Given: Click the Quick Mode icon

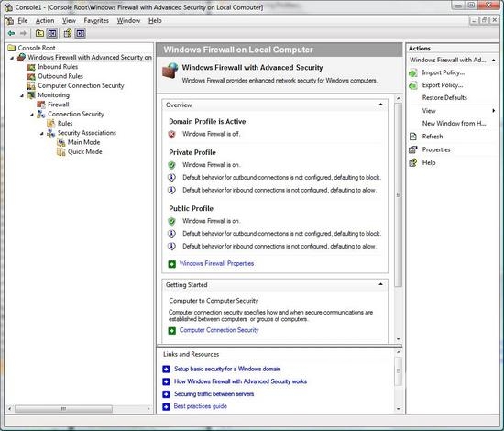Looking at the screenshot, I should pos(60,152).
